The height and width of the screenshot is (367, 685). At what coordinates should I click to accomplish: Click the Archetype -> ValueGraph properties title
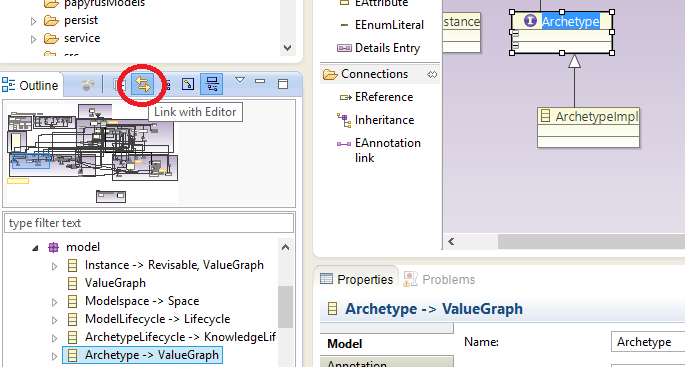pos(433,309)
